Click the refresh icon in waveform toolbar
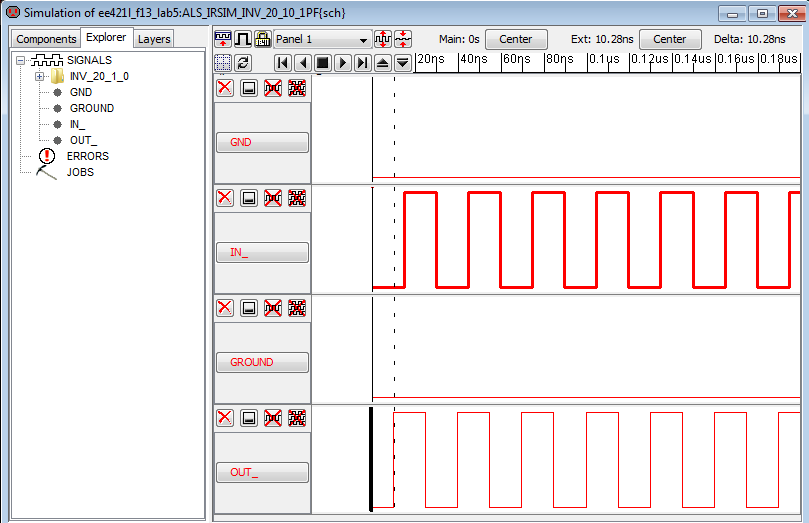Viewport: 809px width, 523px height. pyautogui.click(x=243, y=62)
